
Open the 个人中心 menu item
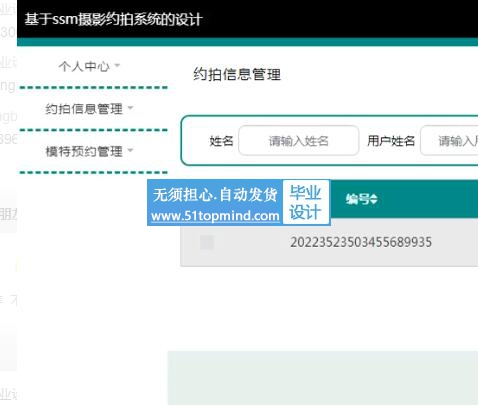84,66
